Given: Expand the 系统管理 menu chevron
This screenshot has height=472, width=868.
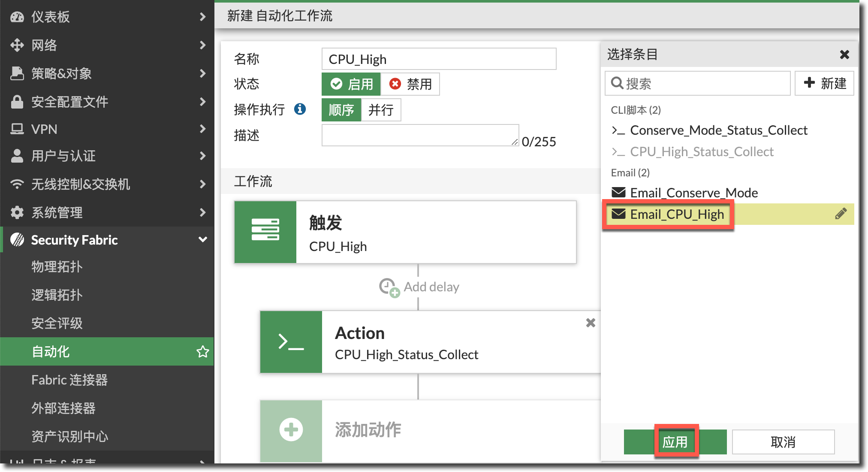Looking at the screenshot, I should click(202, 212).
